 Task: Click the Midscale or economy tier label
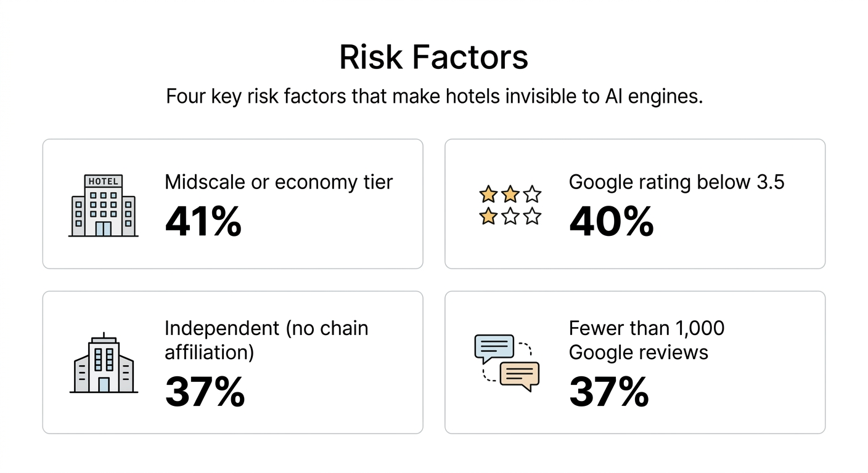click(x=279, y=182)
